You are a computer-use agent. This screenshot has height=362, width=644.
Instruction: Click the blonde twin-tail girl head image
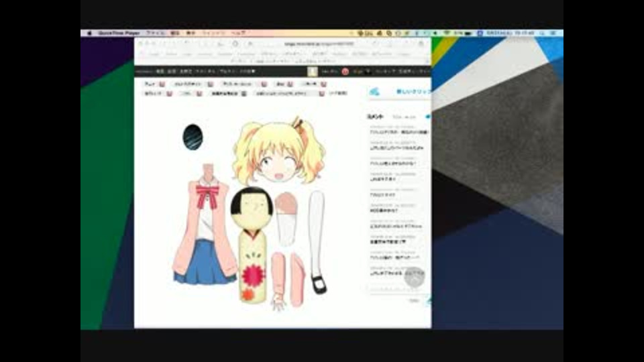coord(279,151)
